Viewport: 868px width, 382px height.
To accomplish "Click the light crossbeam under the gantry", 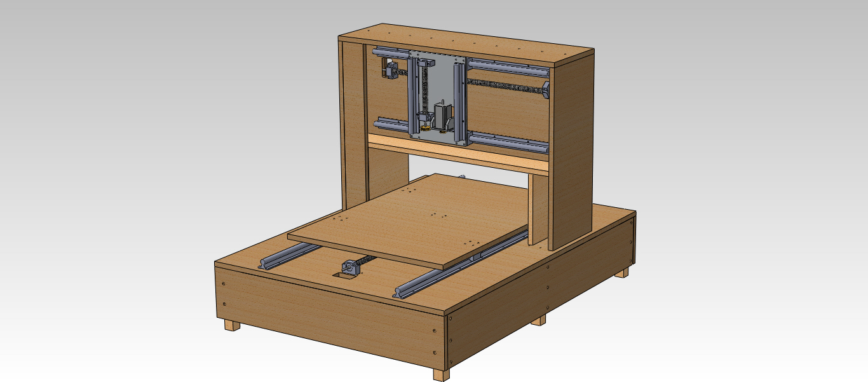I will [x=458, y=156].
